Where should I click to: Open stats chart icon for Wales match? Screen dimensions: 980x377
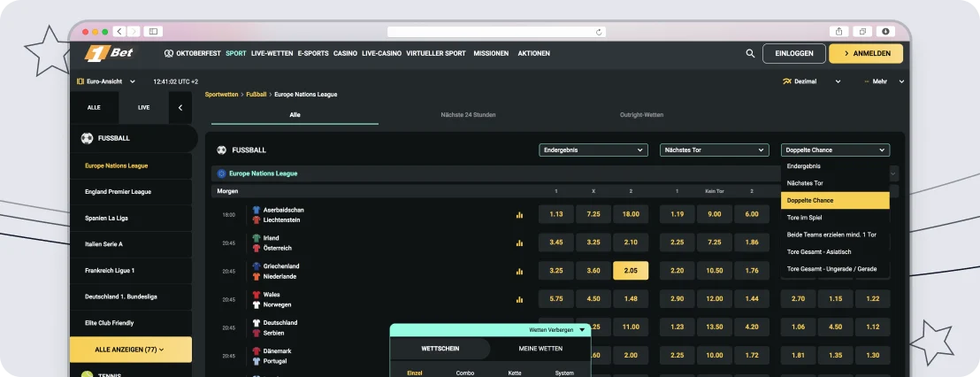click(519, 299)
